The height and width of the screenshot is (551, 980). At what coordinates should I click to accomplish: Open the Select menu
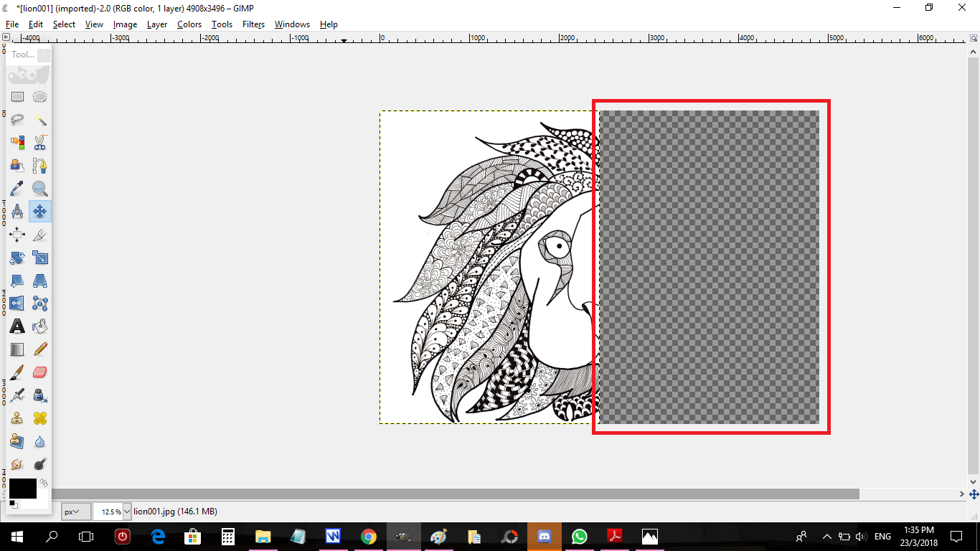[64, 24]
